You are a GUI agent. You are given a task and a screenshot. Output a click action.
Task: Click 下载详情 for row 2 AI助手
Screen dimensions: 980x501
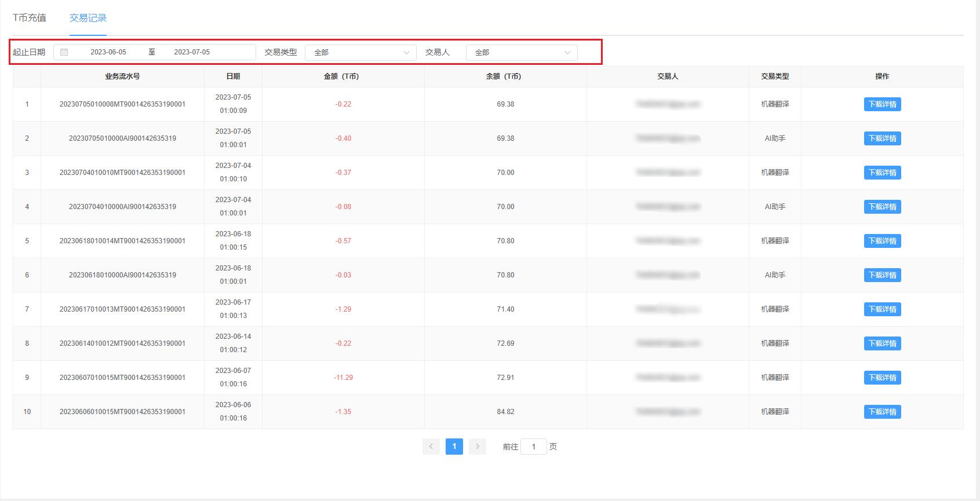coord(882,138)
